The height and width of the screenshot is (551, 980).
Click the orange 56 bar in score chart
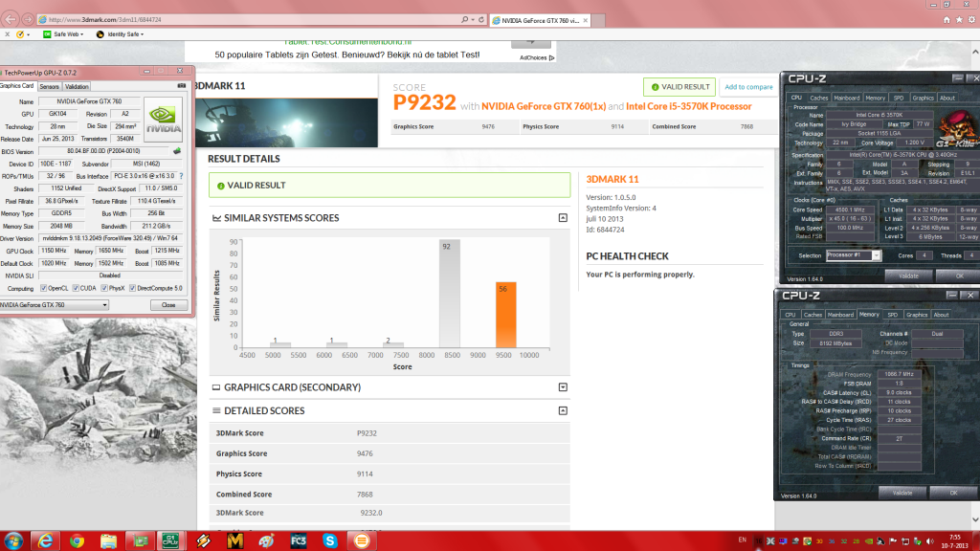click(506, 315)
